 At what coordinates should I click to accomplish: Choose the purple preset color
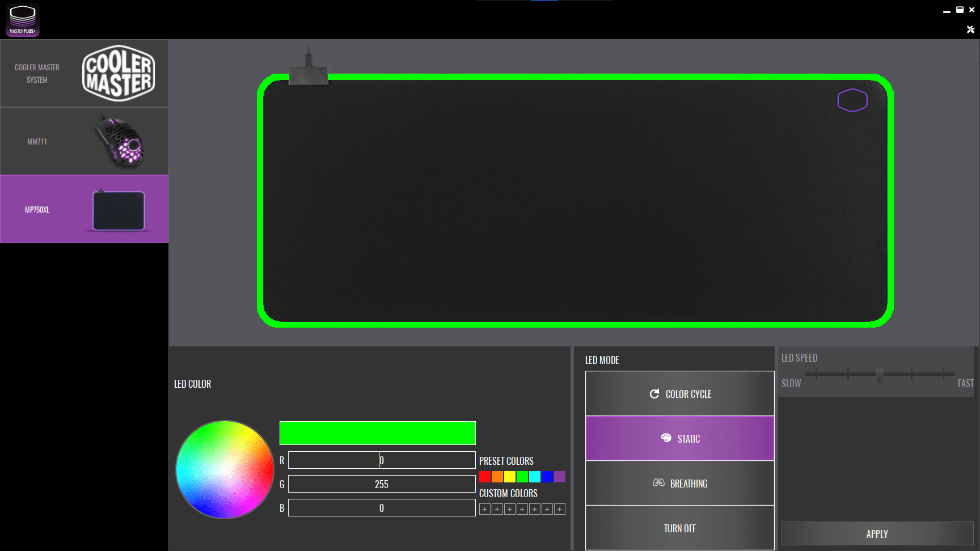tap(560, 477)
